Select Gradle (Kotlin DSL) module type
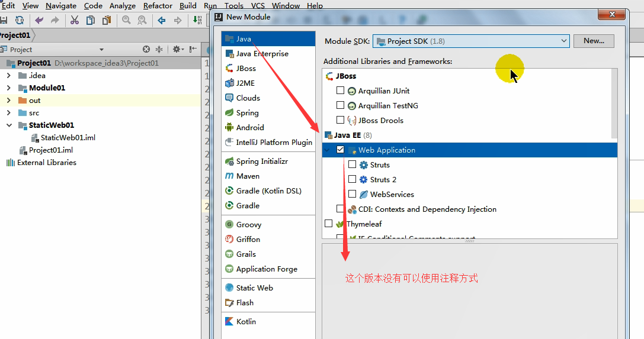 pos(268,191)
